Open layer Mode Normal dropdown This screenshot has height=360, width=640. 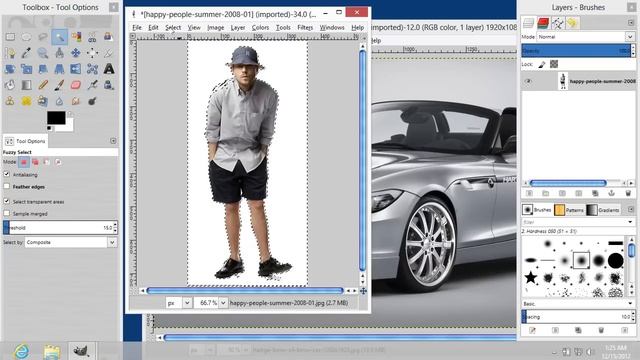[x=586, y=37]
